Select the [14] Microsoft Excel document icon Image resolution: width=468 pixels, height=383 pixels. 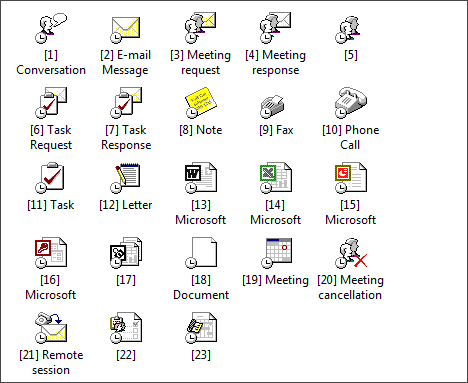pyautogui.click(x=276, y=178)
